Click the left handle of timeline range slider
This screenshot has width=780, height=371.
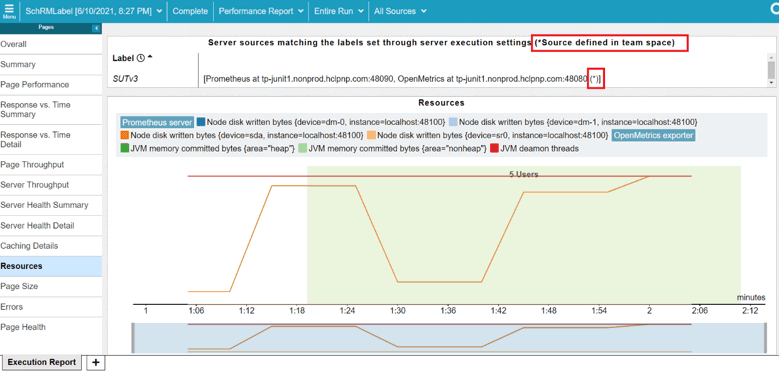click(133, 338)
